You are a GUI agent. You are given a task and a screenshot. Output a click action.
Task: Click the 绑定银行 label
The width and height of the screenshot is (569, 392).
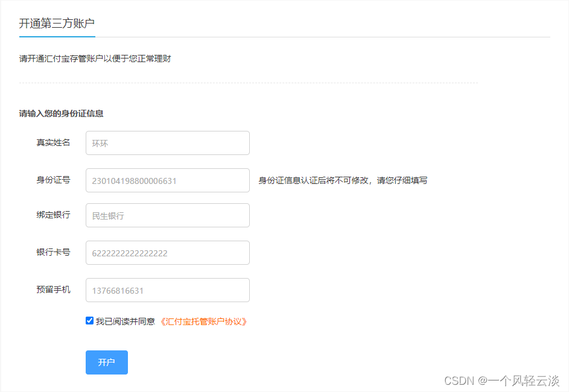click(x=53, y=215)
